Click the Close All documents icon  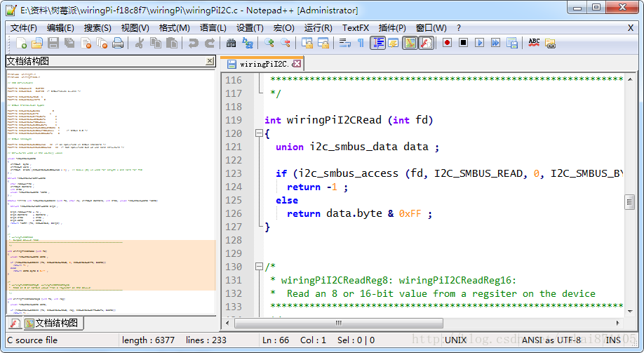click(102, 43)
